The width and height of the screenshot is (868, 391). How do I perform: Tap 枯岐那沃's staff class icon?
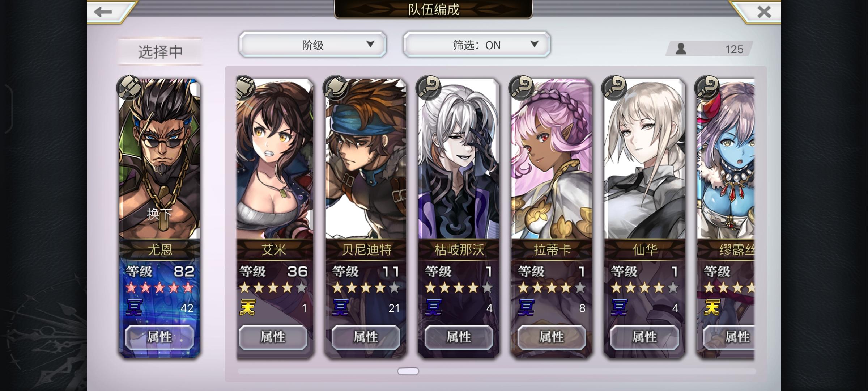[429, 87]
